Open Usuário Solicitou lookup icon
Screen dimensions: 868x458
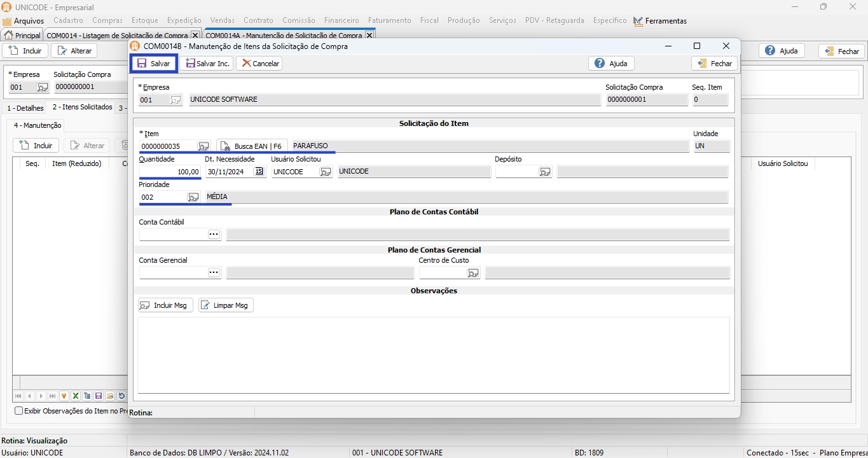click(325, 172)
